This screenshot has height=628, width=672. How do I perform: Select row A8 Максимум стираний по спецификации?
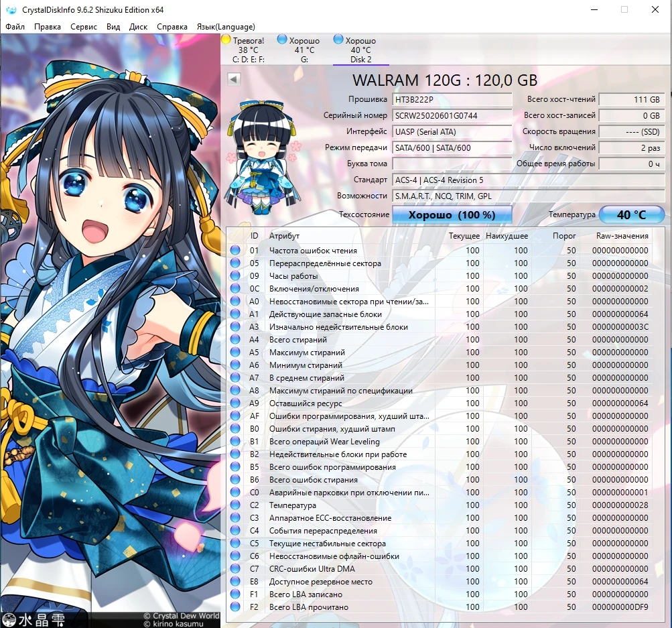pos(440,391)
